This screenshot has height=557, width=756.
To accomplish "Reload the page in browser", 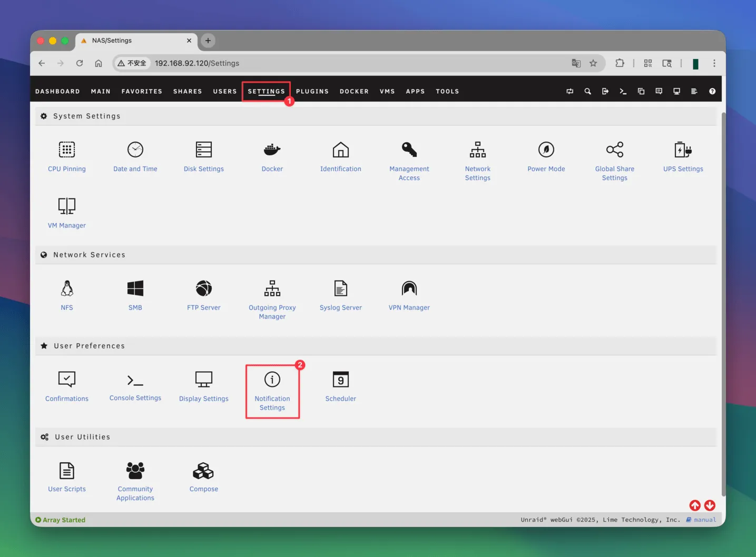I will pyautogui.click(x=80, y=63).
